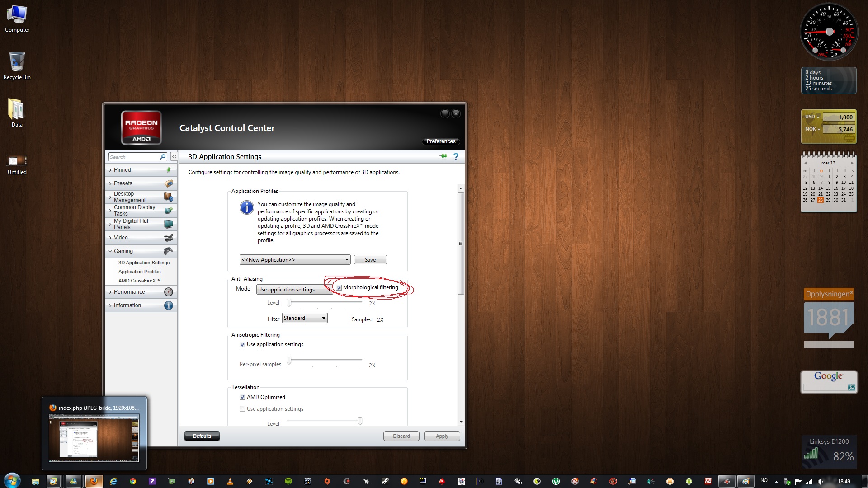Toggle Morphological filtering checkbox
This screenshot has width=868, height=488.
(x=339, y=287)
